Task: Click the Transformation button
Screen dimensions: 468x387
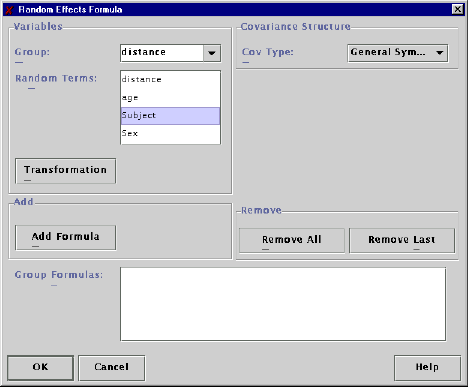Action: coord(66,171)
